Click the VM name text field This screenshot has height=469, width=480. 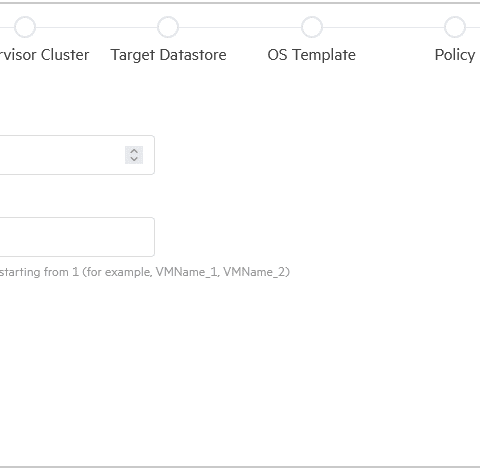click(77, 237)
